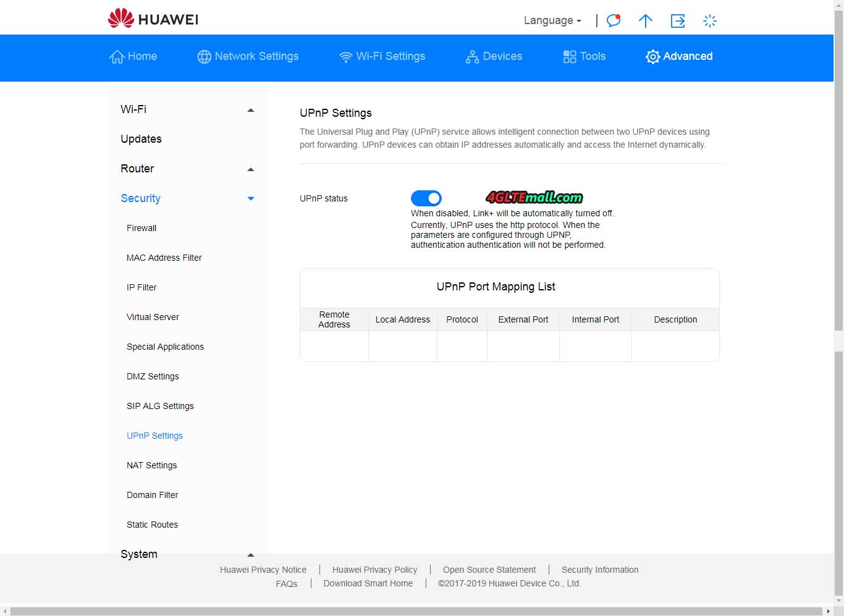The width and height of the screenshot is (844, 616).
Task: Click the update arrow icon in header
Action: (x=645, y=21)
